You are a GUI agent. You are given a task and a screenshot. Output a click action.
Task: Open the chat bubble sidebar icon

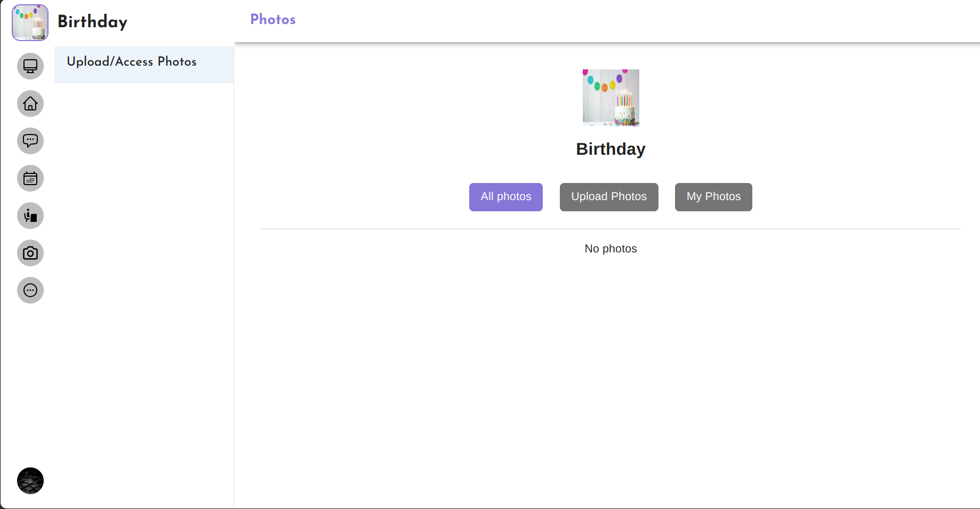[30, 141]
